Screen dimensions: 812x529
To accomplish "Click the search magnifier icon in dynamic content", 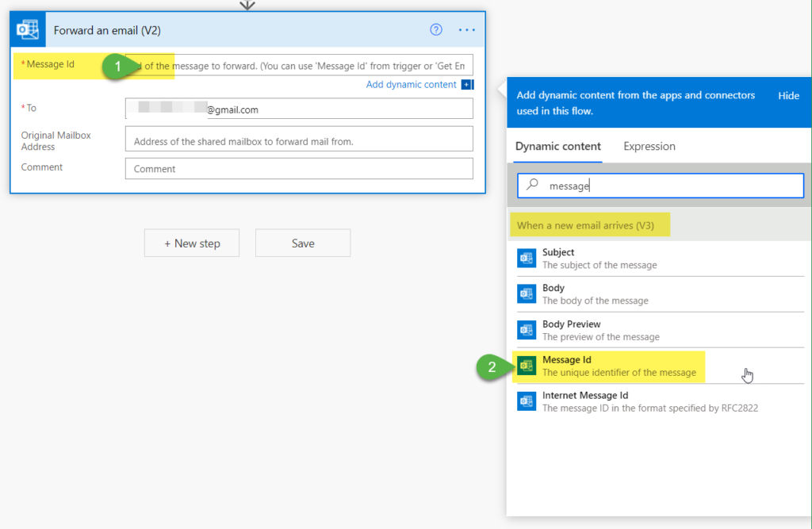I will click(x=532, y=185).
